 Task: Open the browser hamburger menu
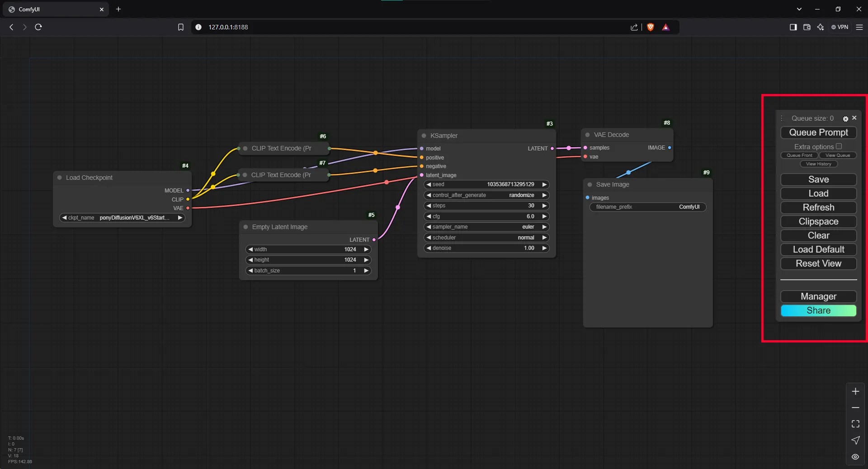tap(859, 27)
